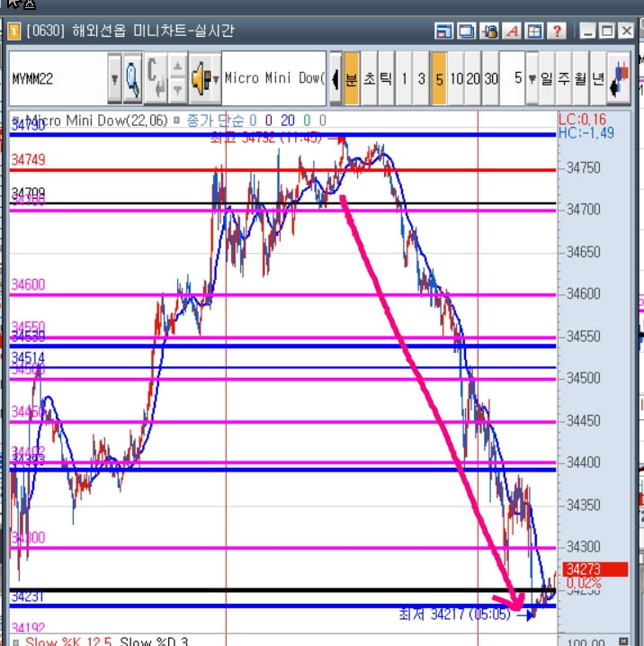Click the lock window icon in title bar
Viewport: 644px width, 646px height.
click(x=489, y=31)
